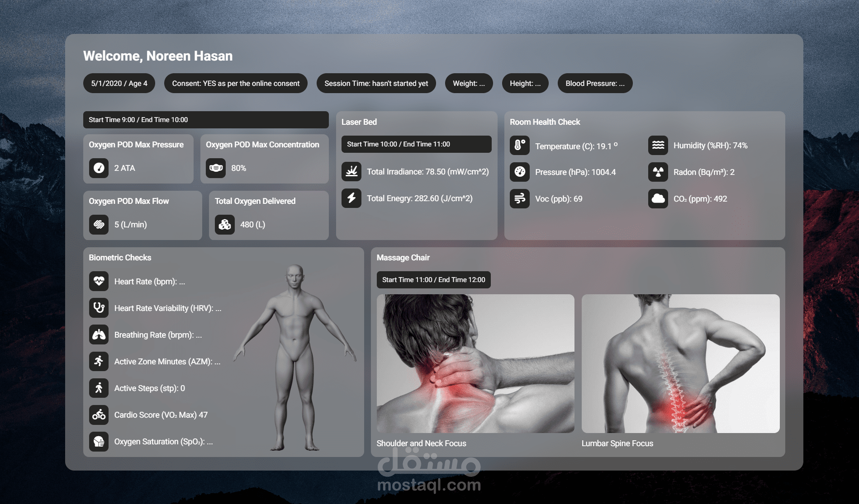Viewport: 859px width, 504px height.
Task: Click the Pressure (hPa) gauge icon
Action: [x=520, y=172]
